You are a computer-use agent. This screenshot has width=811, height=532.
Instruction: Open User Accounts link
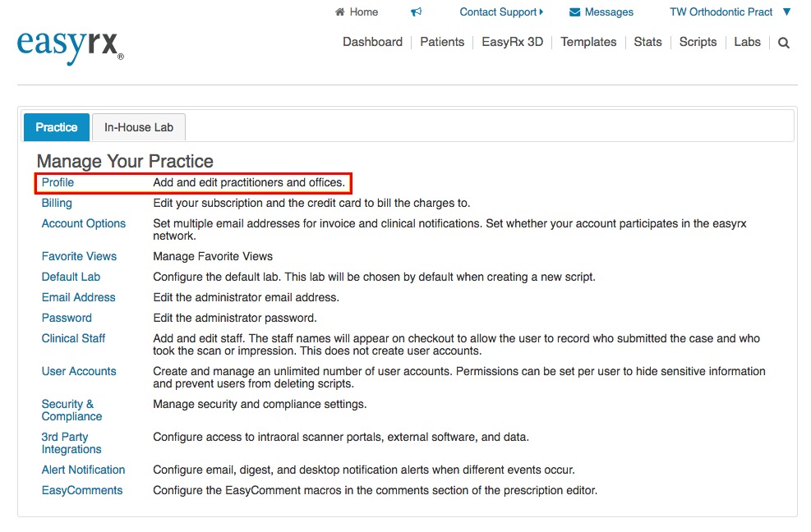(79, 371)
